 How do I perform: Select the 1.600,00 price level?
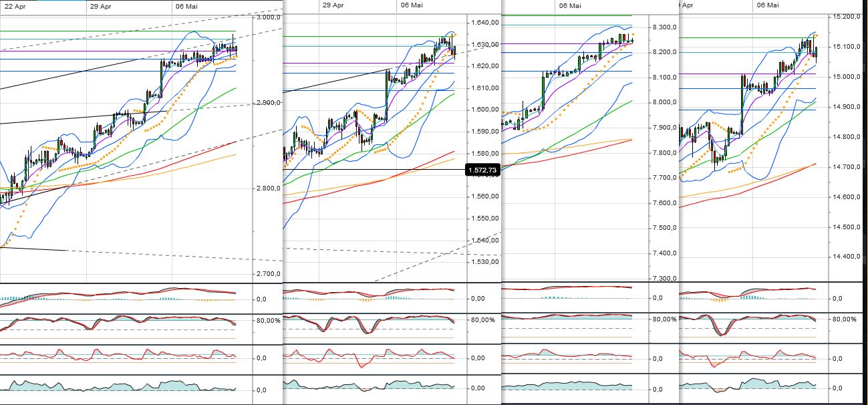pos(484,110)
